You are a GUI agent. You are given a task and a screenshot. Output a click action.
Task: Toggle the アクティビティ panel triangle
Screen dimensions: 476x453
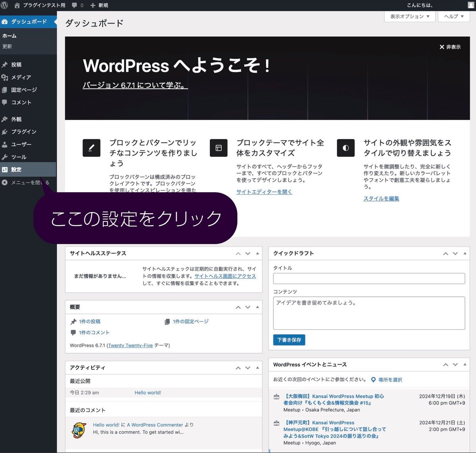[257, 368]
